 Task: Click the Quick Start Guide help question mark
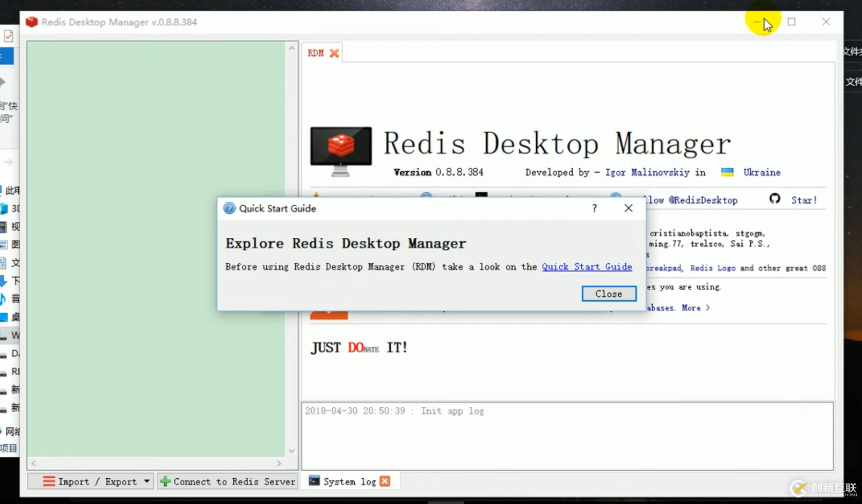coord(594,208)
